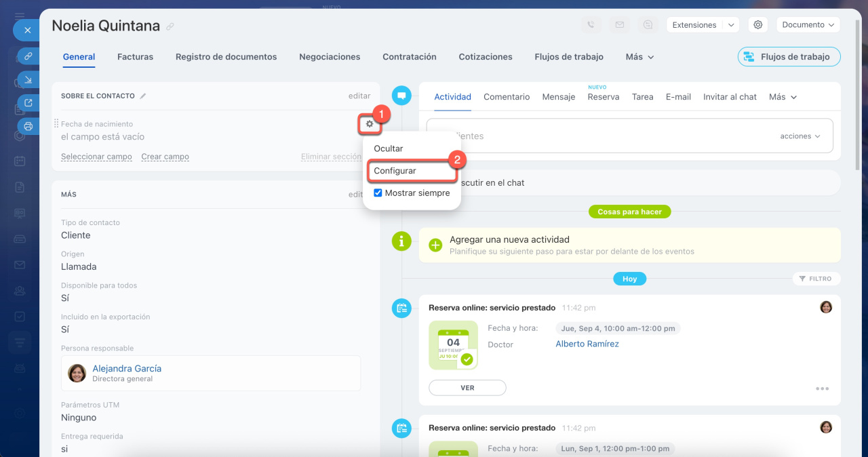Click the open in new window side button
This screenshot has width=868, height=457.
click(28, 103)
